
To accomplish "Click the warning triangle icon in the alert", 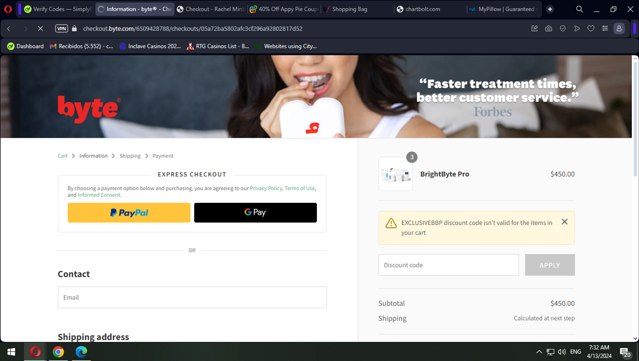I will pyautogui.click(x=391, y=223).
